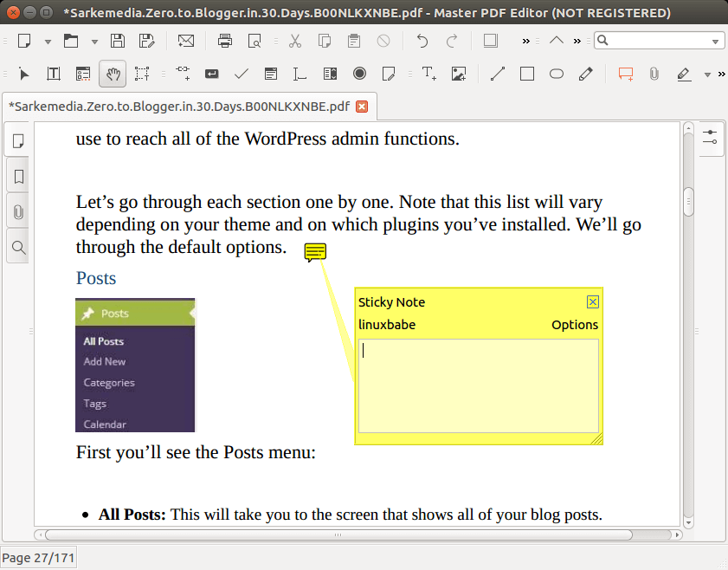This screenshot has width=728, height=570.
Task: Open the New document dropdown arrow
Action: (x=48, y=42)
